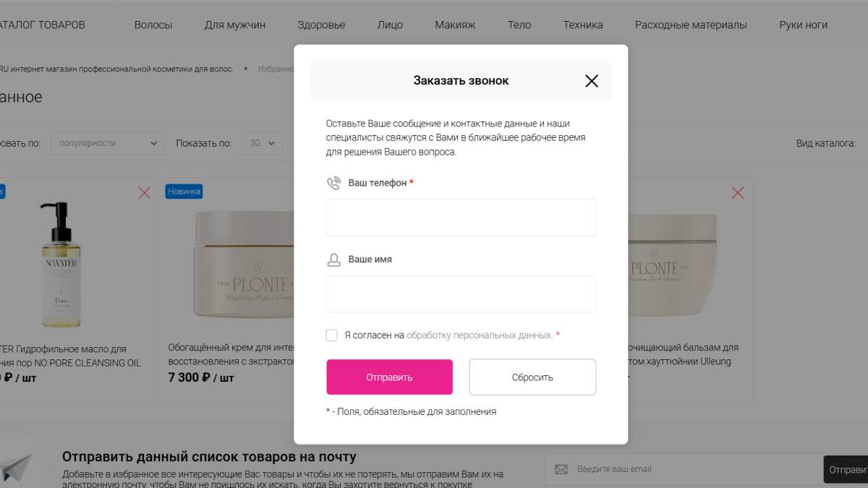Viewport: 868px width, 488px height.
Task: Click the Новинка badge
Action: point(184,191)
